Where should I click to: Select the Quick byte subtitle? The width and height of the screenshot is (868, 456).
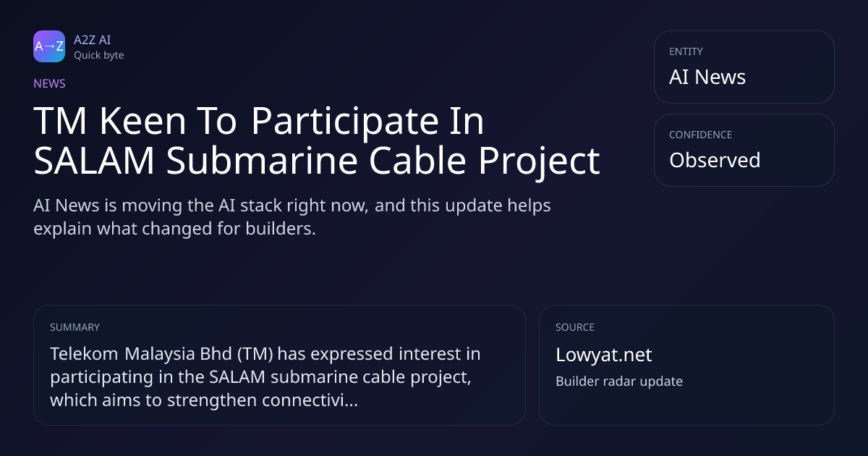pos(98,55)
